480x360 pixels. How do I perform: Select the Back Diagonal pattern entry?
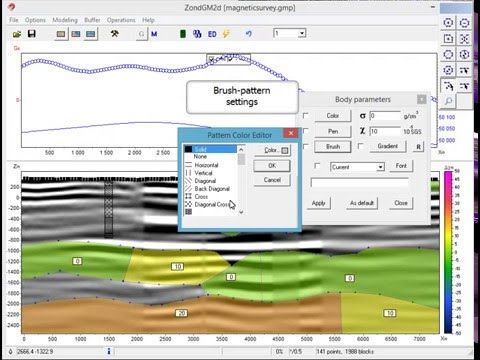pyautogui.click(x=211, y=189)
